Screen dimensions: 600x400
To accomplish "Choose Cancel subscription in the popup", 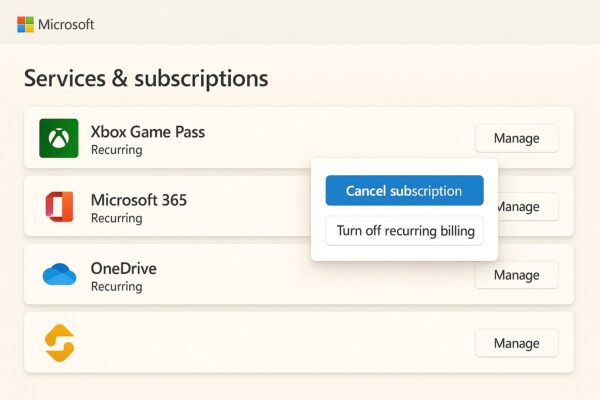I will (404, 191).
